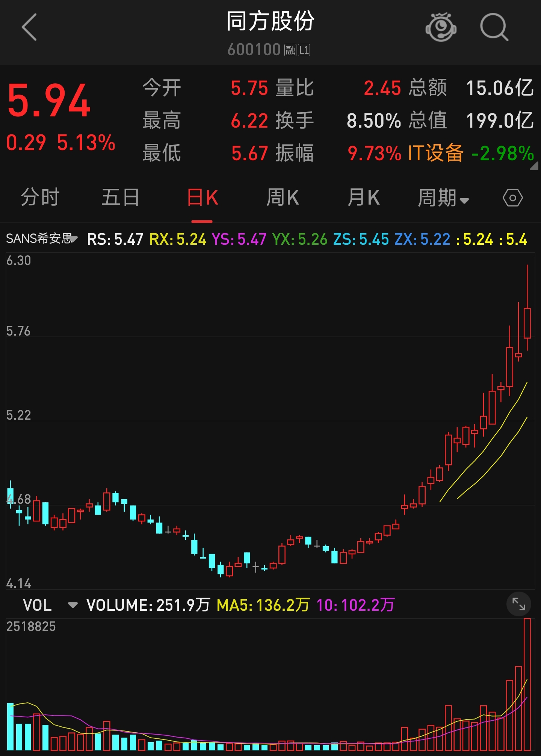Open the VOL indicator dropdown
Viewport: 541px width, 756px height.
pos(50,605)
